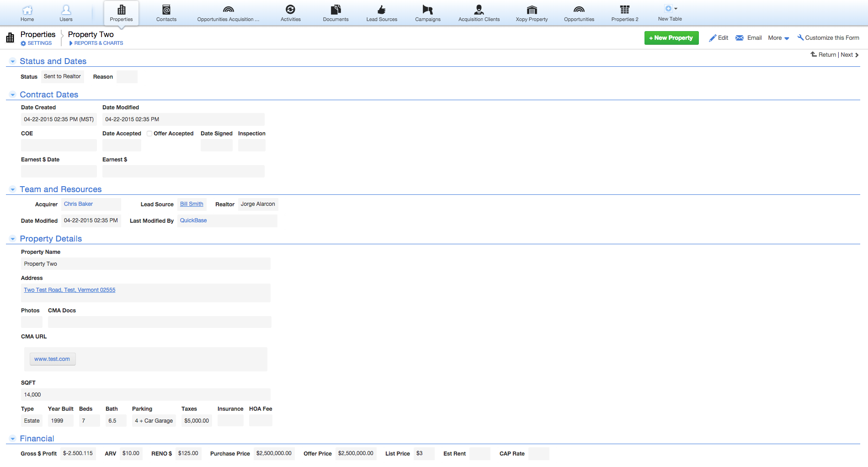This screenshot has height=467, width=868.
Task: Click the Edit pencil icon
Action: point(713,38)
